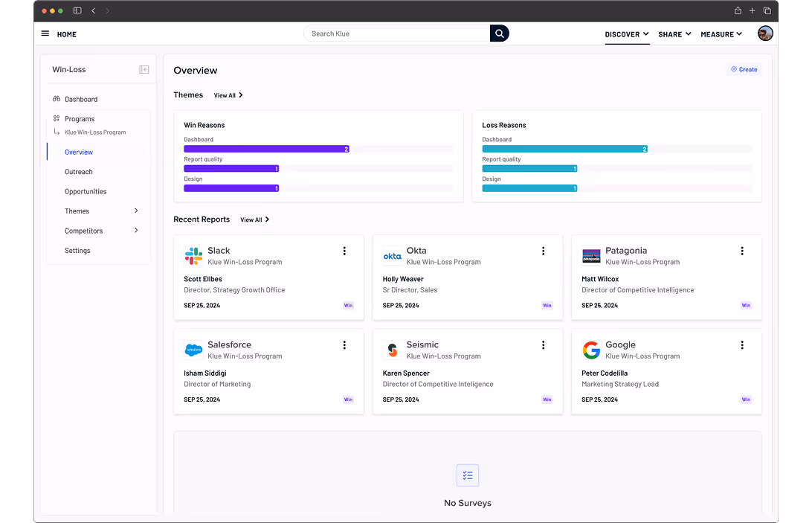
Task: Open the hamburger menu next to HOME
Action: (45, 33)
